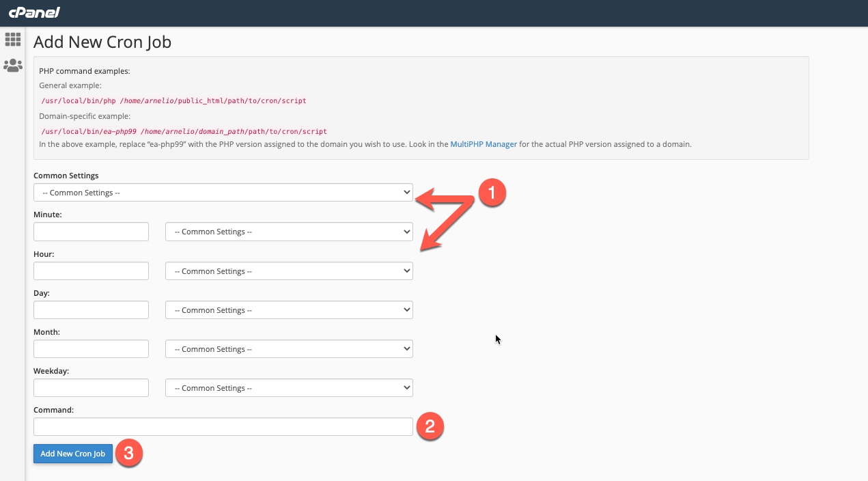Viewport: 868px width, 481px height.
Task: Click the red number 3 annotation badge
Action: click(x=129, y=452)
